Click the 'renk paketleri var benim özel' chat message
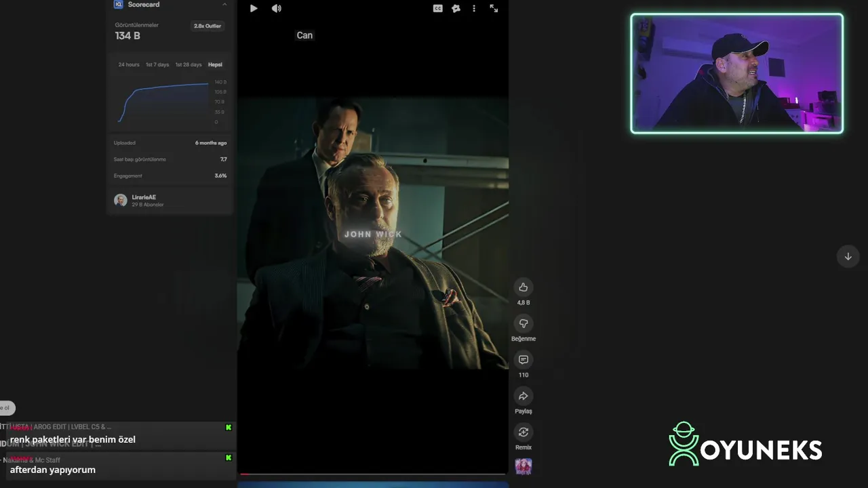 coord(73,439)
